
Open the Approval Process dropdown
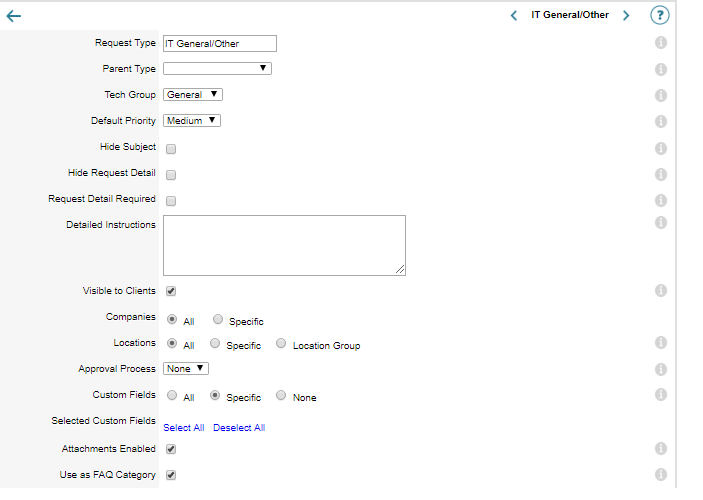(x=186, y=369)
